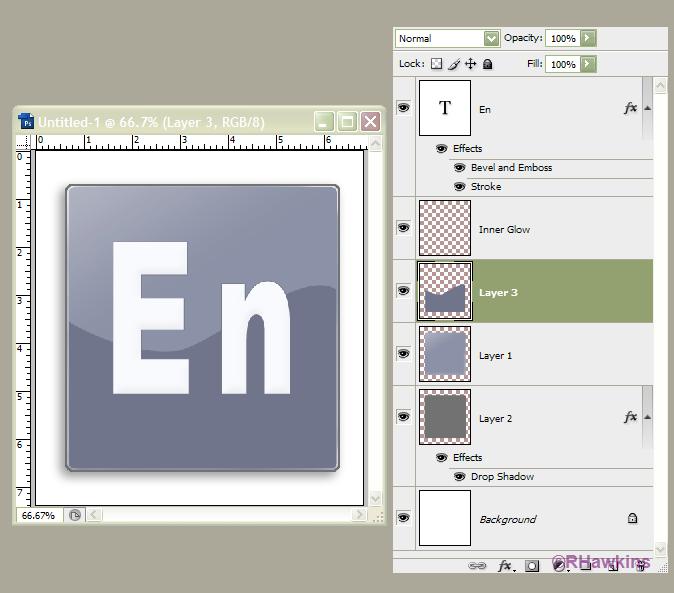Collapse the En layer effects list

(x=647, y=108)
